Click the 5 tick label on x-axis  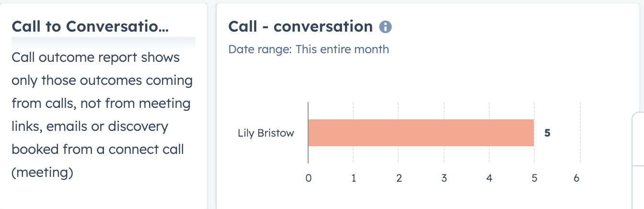[x=534, y=178]
